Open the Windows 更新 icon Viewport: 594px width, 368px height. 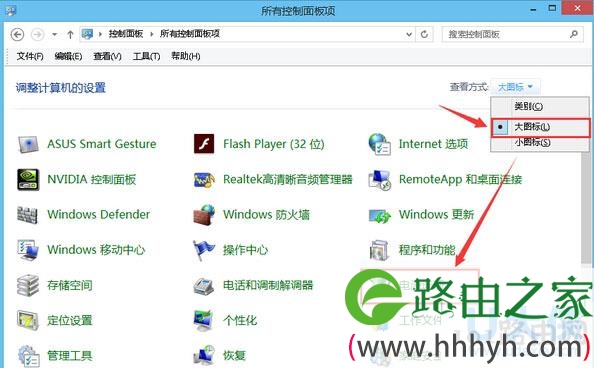[379, 216]
